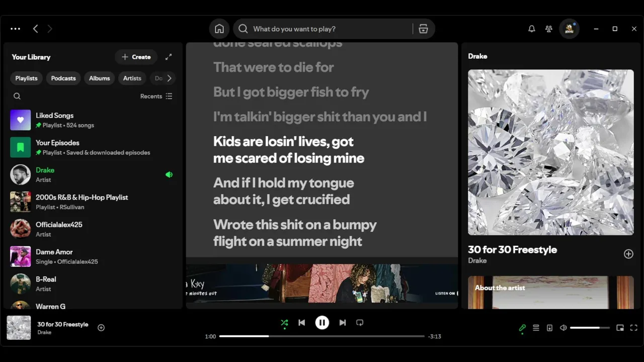Viewport: 644px width, 362px height.
Task: Open the Dame Amor single
Action: (92, 256)
